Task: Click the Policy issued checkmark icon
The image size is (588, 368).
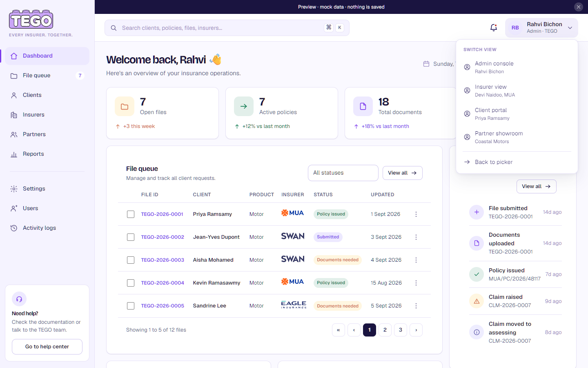Action: 477,274
